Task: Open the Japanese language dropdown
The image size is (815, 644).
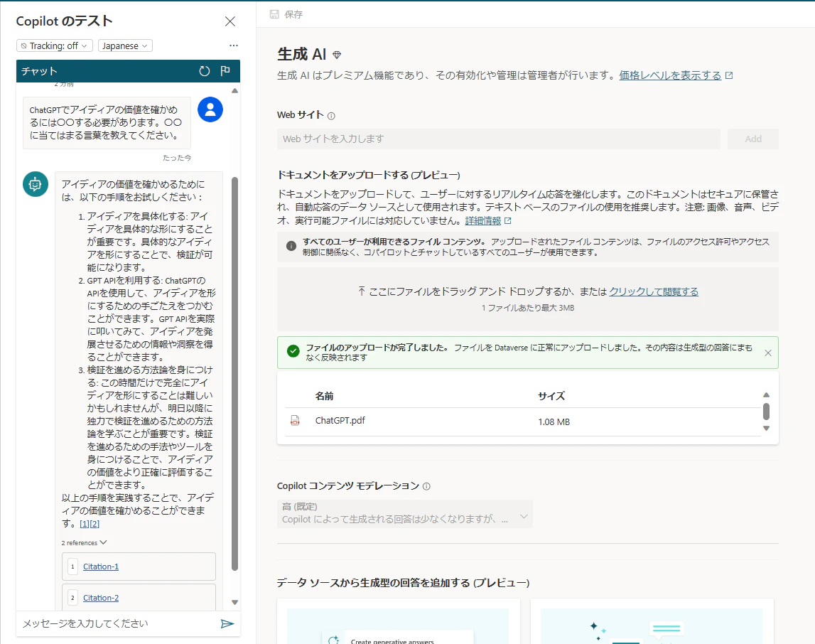Action: tap(125, 45)
